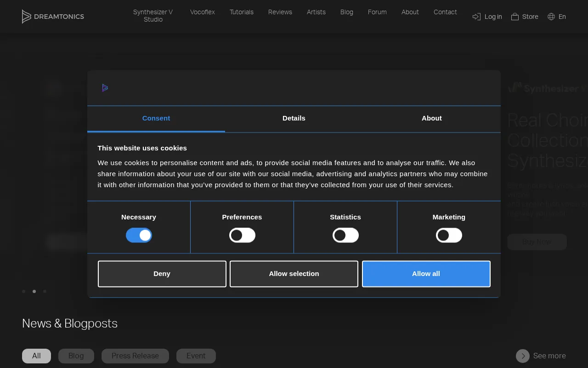Open Forum in the navigation

point(377,12)
